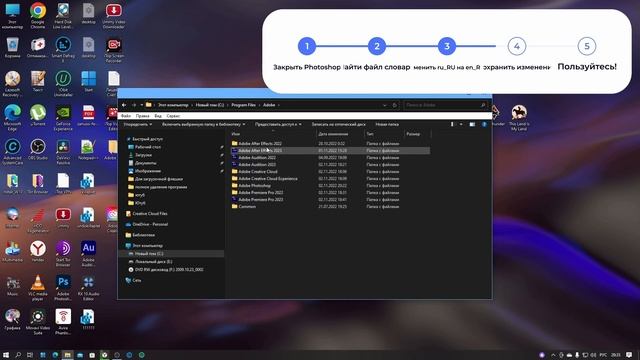Open This Land Is My Land desktop icon
640x360 pixels.
(x=519, y=118)
